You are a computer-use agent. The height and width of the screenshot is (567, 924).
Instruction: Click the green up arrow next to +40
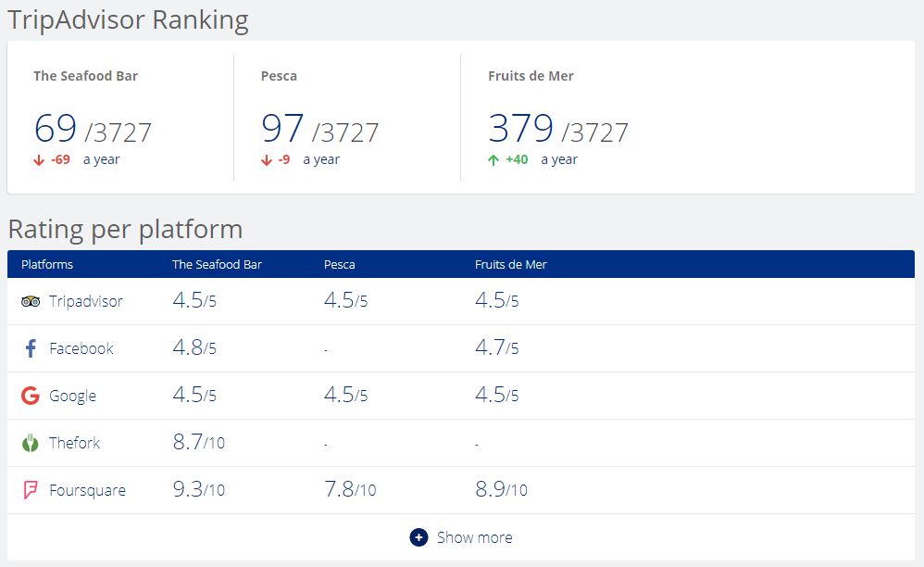pyautogui.click(x=493, y=160)
